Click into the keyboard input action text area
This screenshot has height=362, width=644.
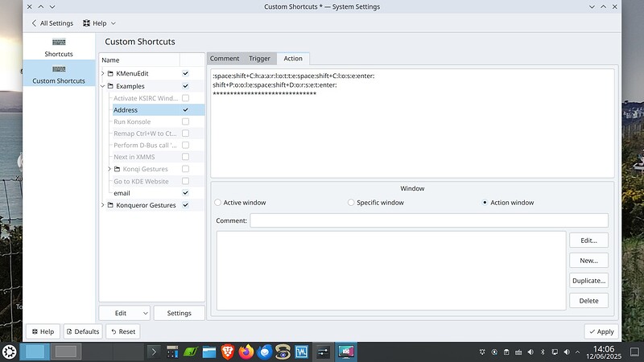[412, 123]
